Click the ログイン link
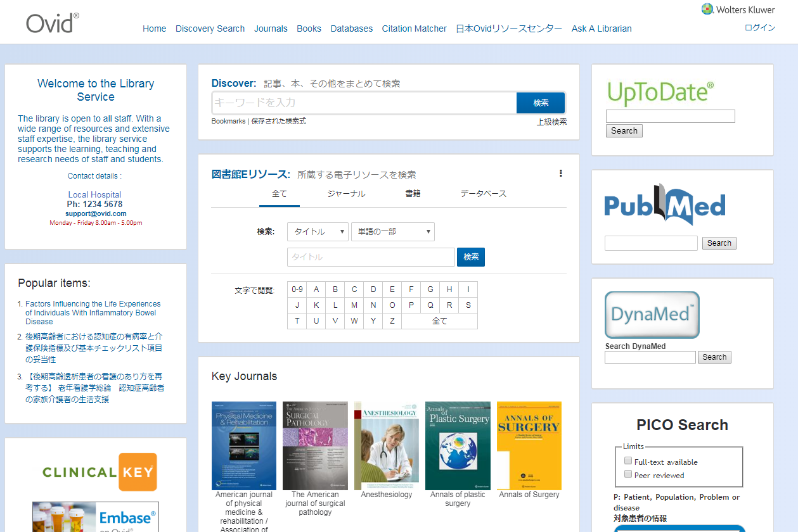Viewport: 798px width, 532px height. tap(759, 28)
